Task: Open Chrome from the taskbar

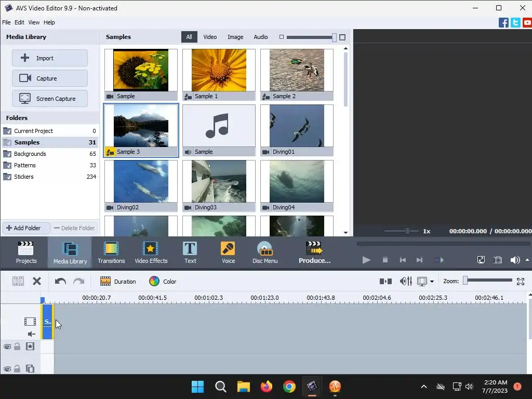Action: point(289,387)
